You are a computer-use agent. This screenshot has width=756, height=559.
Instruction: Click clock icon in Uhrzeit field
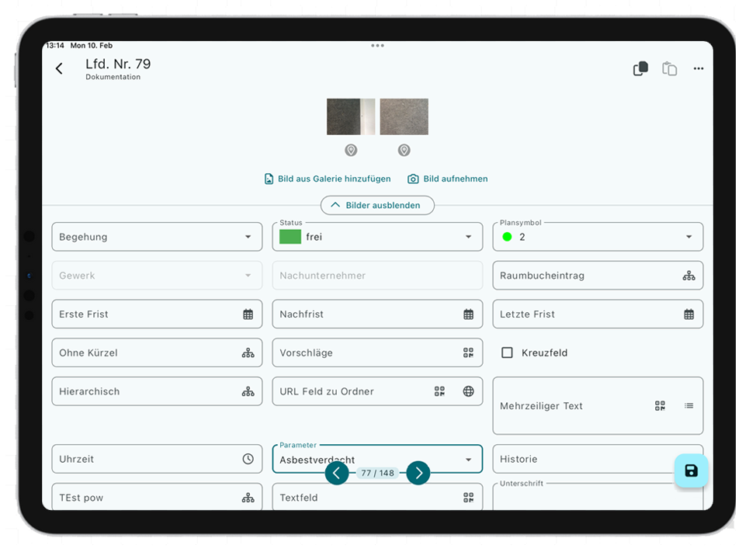[248, 459]
